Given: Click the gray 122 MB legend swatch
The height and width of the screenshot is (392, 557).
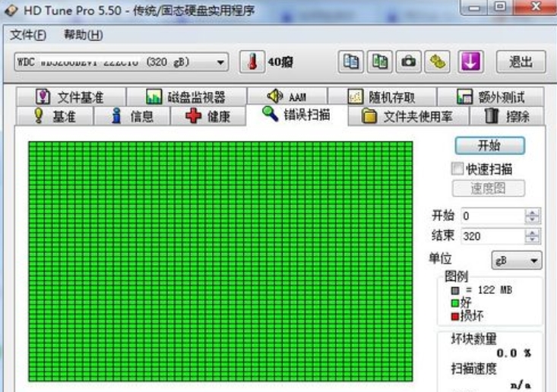Looking at the screenshot, I should point(455,291).
